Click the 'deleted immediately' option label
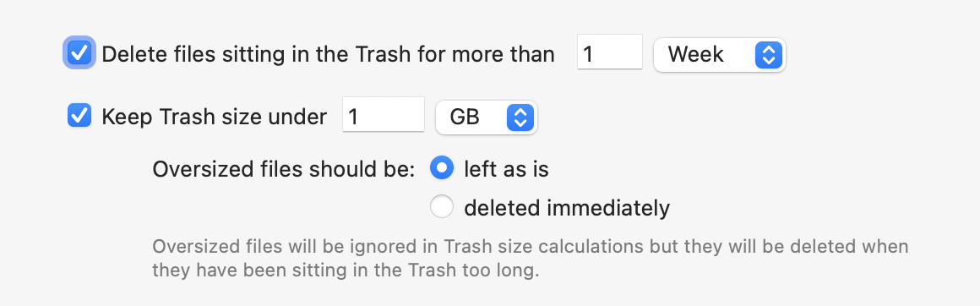The width and height of the screenshot is (980, 306). (567, 207)
